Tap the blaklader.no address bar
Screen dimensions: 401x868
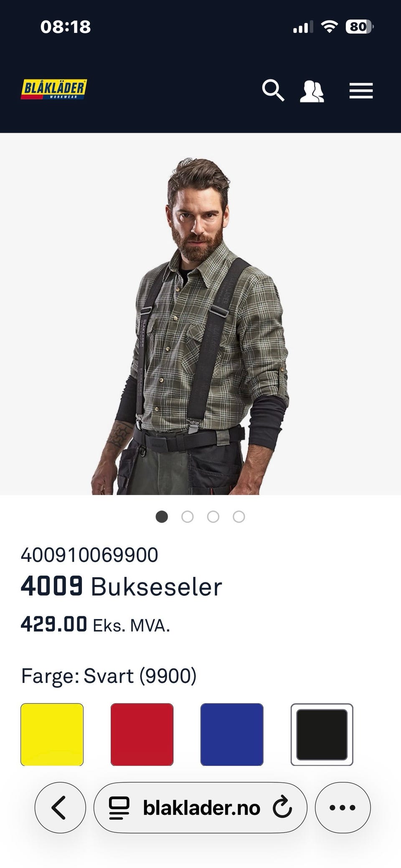(200, 807)
